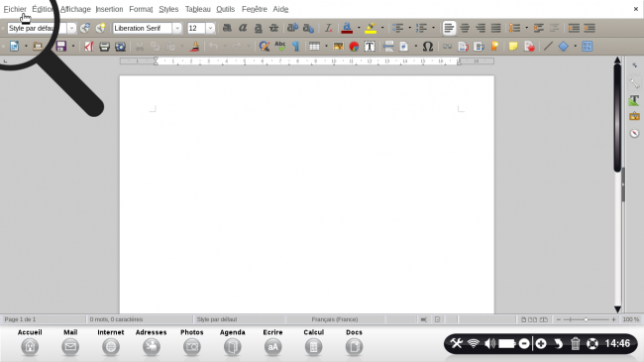Align the paragraph left
Viewport: 644px width, 362px height.
pyautogui.click(x=449, y=28)
